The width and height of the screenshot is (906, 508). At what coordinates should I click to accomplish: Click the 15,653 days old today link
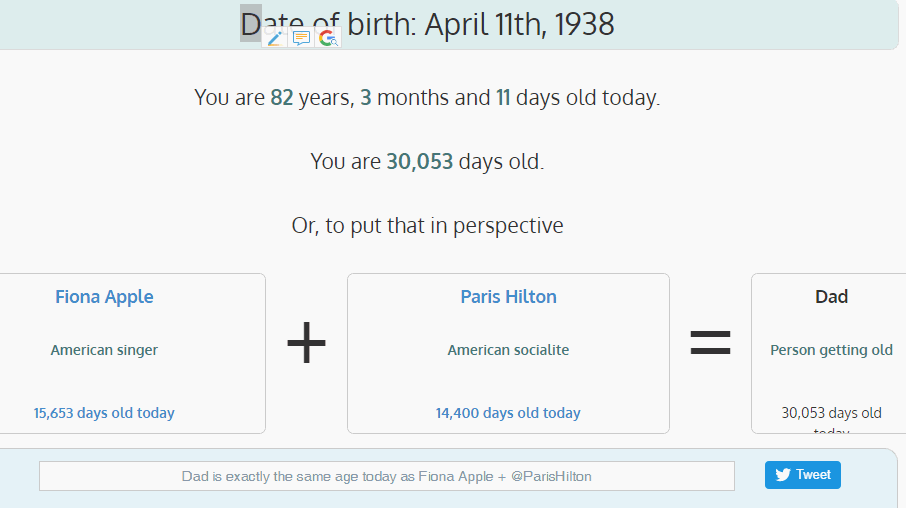pyautogui.click(x=104, y=413)
